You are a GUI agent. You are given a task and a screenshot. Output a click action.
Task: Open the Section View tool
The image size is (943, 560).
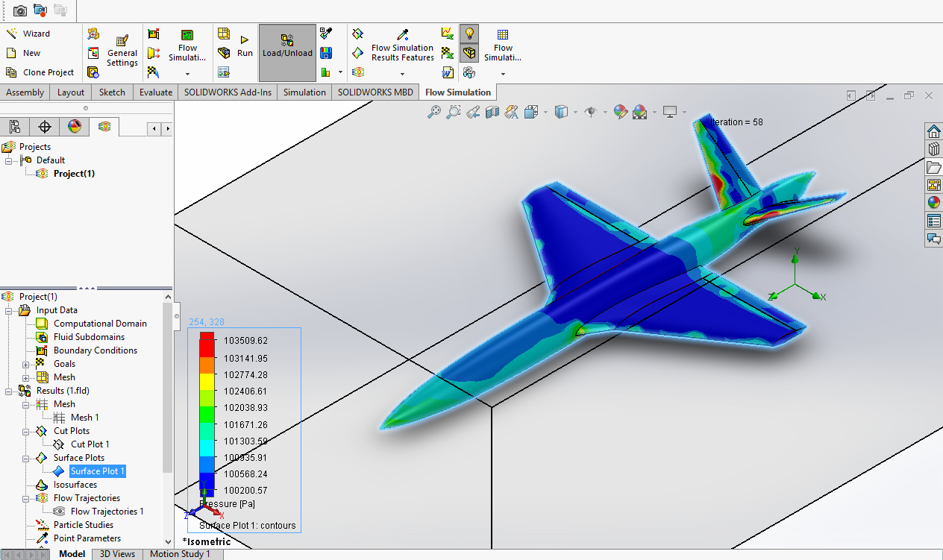click(x=492, y=112)
